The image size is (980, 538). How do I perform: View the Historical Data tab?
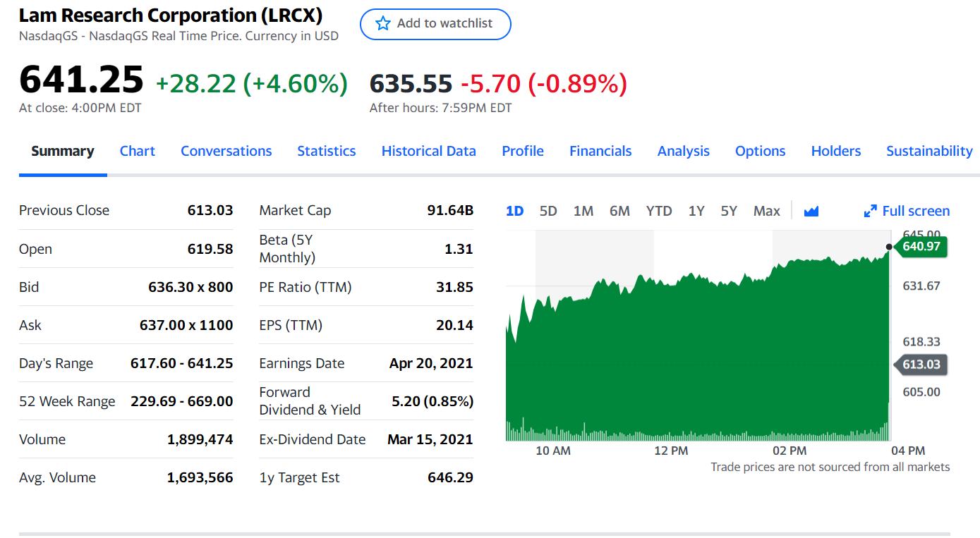tap(429, 151)
